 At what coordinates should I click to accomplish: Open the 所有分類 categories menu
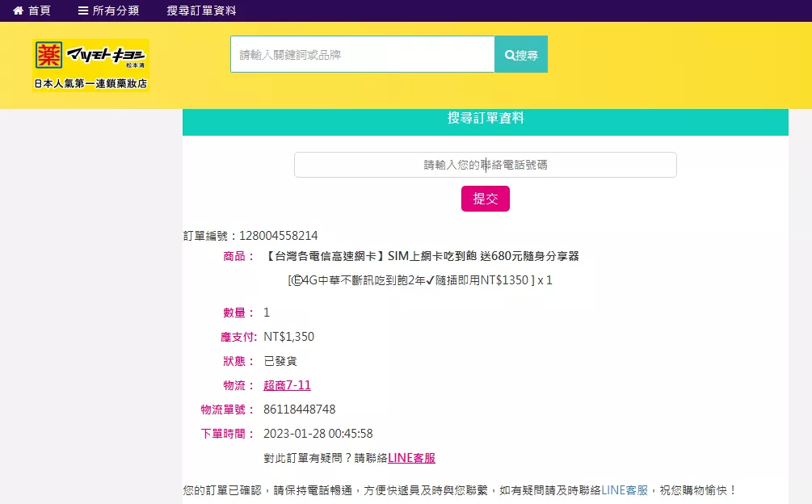coord(109,10)
